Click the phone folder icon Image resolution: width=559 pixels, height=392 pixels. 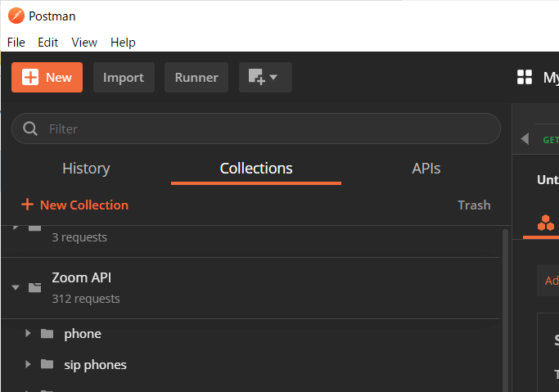[47, 334]
